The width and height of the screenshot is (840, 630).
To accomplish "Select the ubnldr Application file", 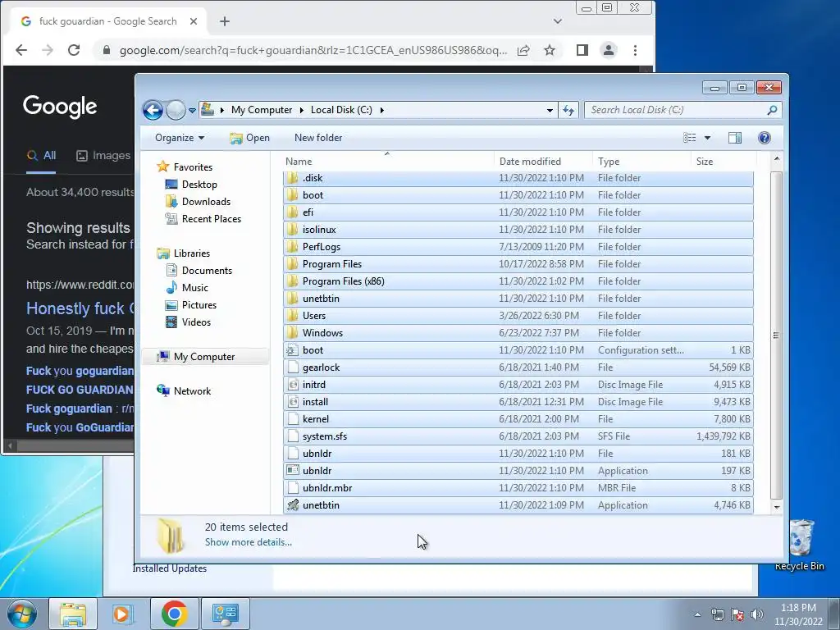I will pos(518,471).
